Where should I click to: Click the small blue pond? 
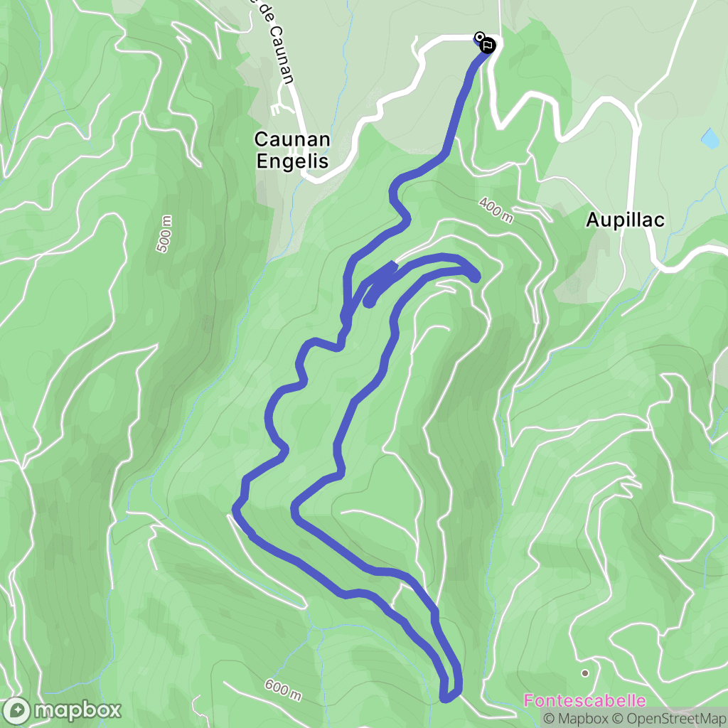click(710, 139)
